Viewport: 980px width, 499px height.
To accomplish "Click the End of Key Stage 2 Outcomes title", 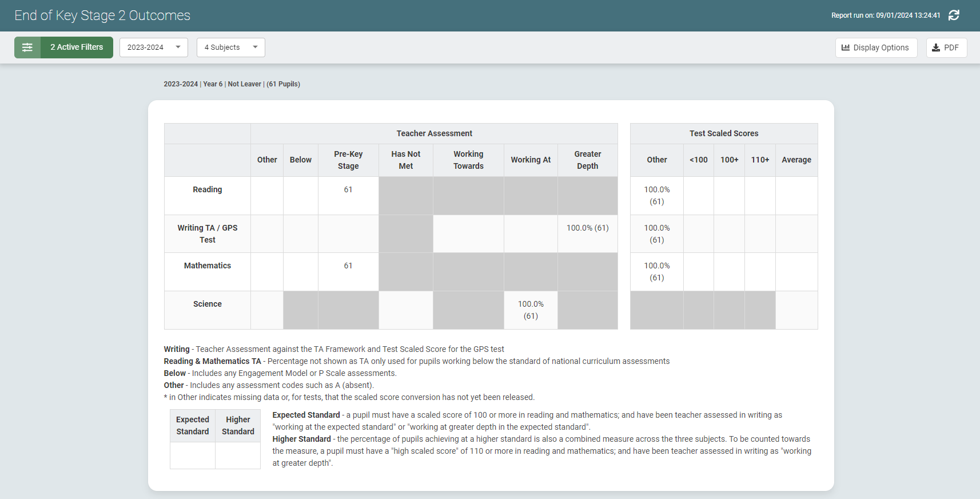I will pos(102,15).
